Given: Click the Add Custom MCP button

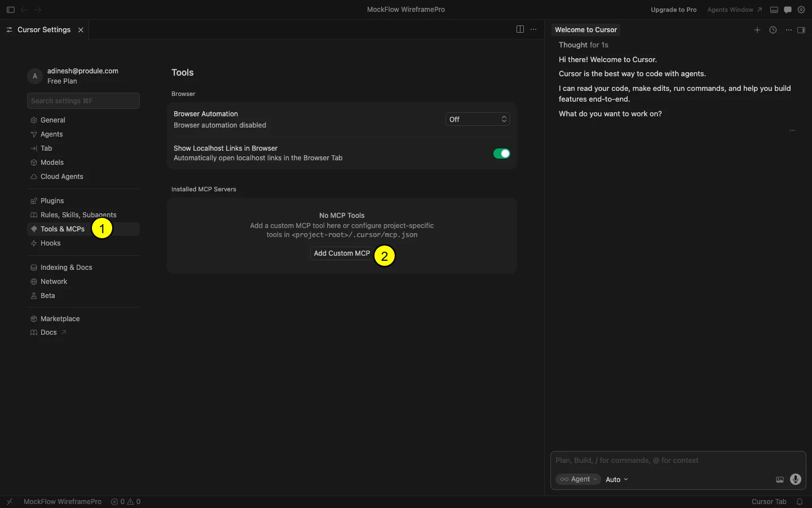Looking at the screenshot, I should pyautogui.click(x=342, y=253).
